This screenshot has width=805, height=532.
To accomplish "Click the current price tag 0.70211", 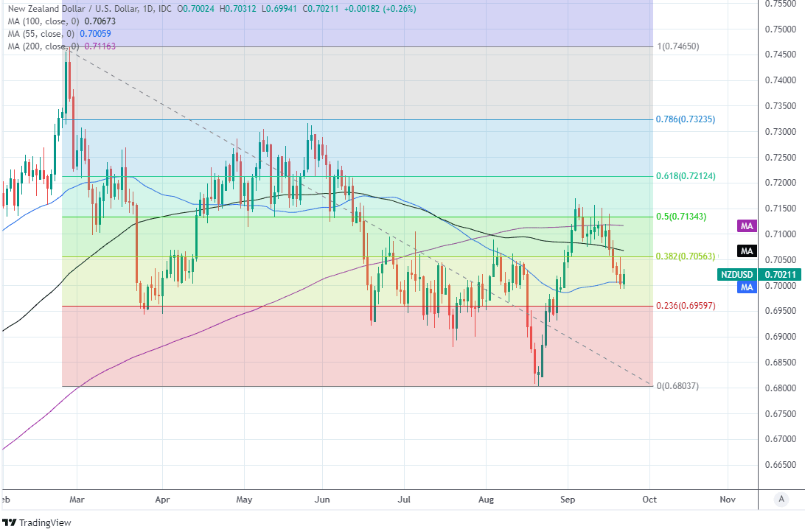I will point(780,275).
